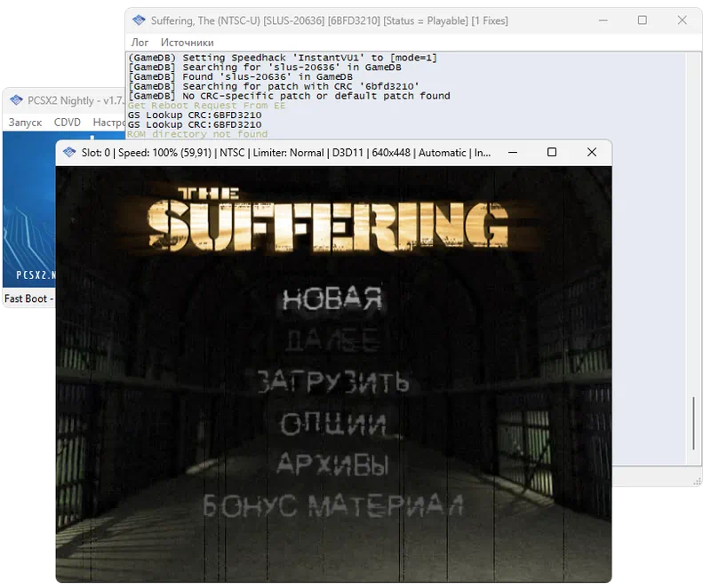Screen dimensions: 711x588
Task: Click the 'ROM directory not found' log line
Action: [197, 134]
